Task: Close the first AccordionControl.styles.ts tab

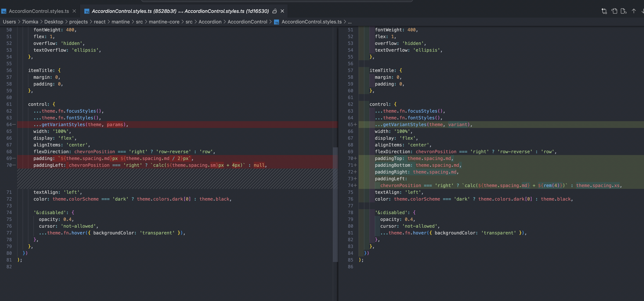Action: (x=74, y=11)
